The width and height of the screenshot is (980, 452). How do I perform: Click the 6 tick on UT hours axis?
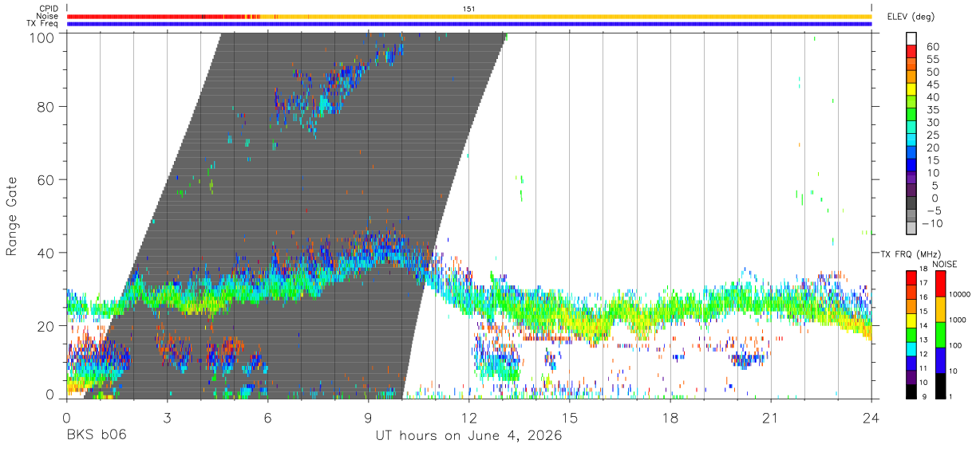(267, 418)
